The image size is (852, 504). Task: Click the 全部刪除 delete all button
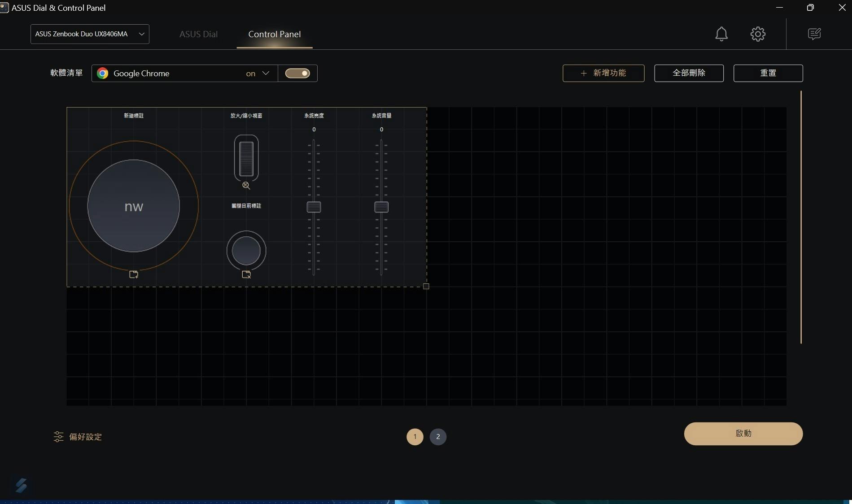tap(689, 73)
